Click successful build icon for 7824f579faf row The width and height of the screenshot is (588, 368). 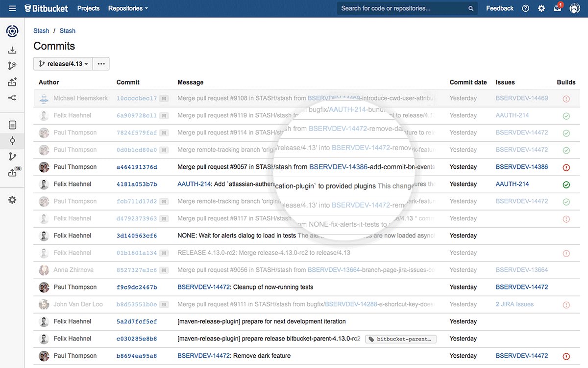click(x=566, y=133)
